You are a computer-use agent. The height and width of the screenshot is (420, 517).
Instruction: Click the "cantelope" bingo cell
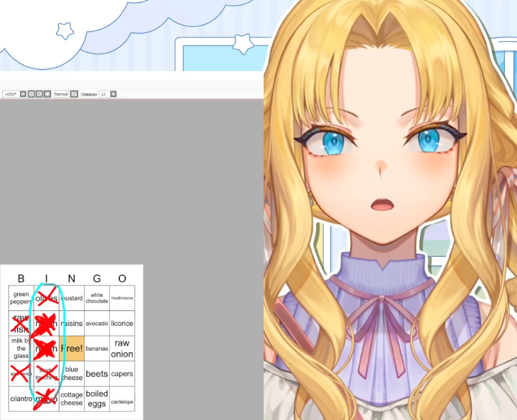click(122, 399)
